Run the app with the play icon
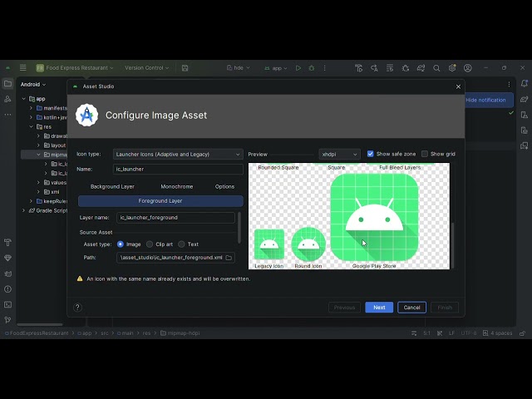Screen dimensions: 532x399 click(298, 68)
